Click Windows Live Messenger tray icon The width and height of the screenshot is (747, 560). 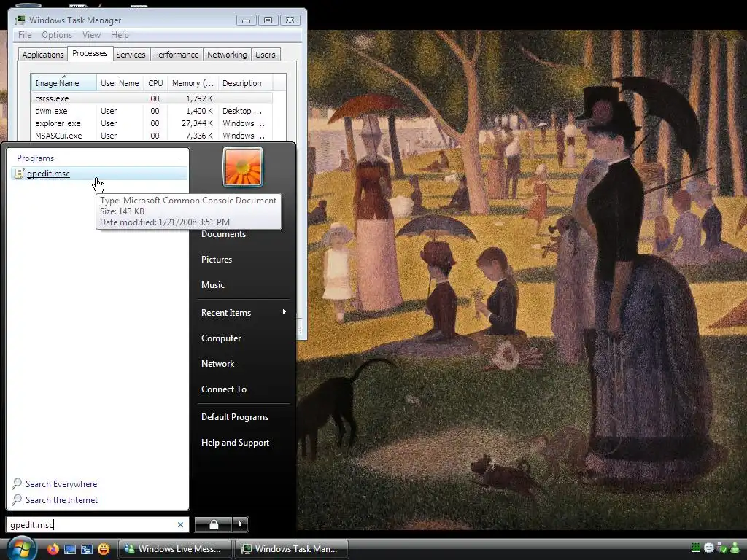click(x=735, y=548)
